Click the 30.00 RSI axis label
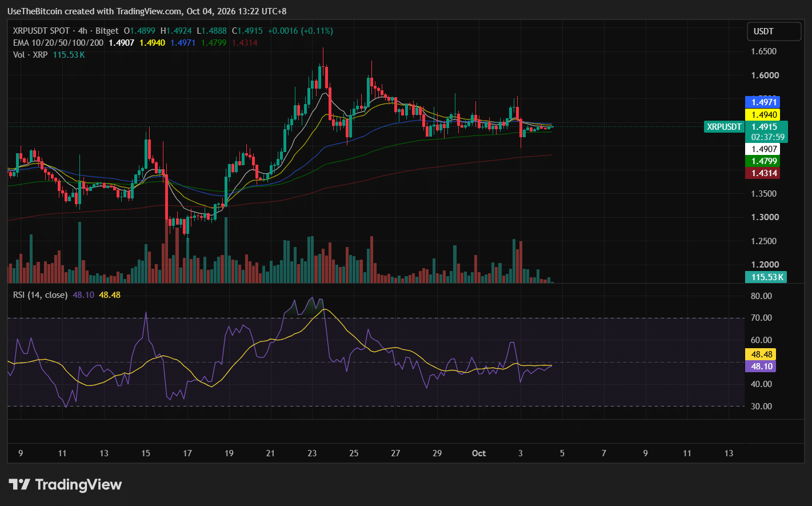 762,407
